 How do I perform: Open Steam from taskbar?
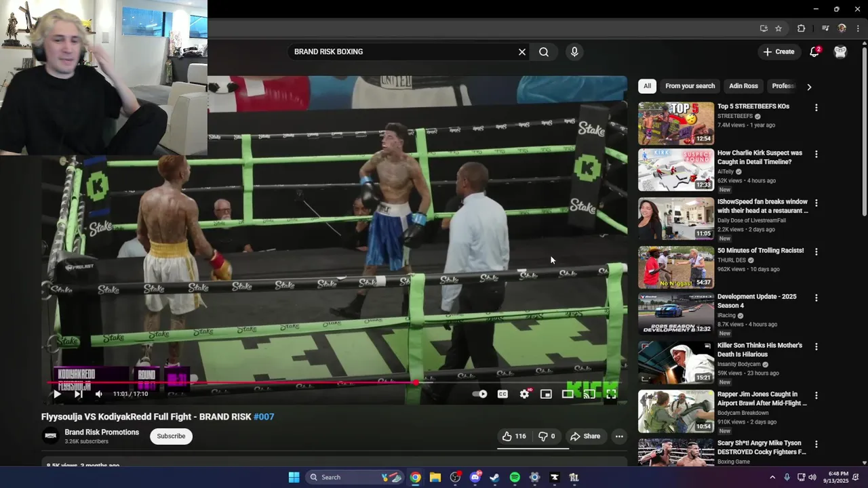(494, 477)
